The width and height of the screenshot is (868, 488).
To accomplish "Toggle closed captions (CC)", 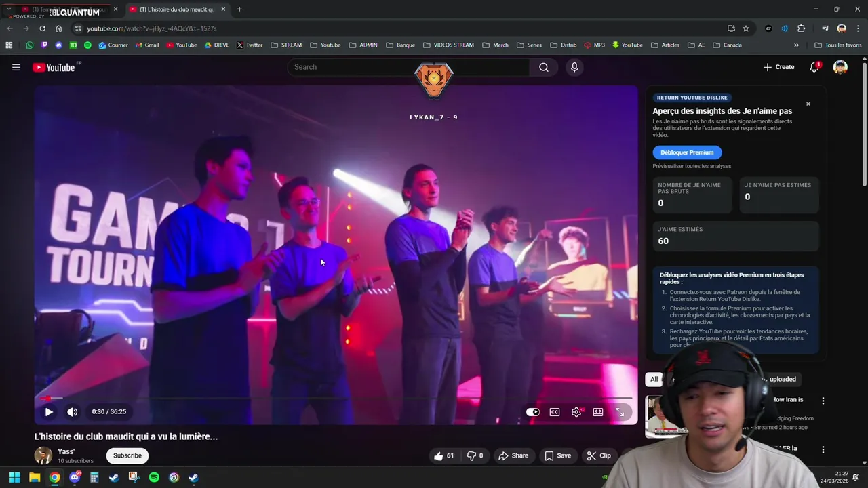I will pyautogui.click(x=555, y=412).
